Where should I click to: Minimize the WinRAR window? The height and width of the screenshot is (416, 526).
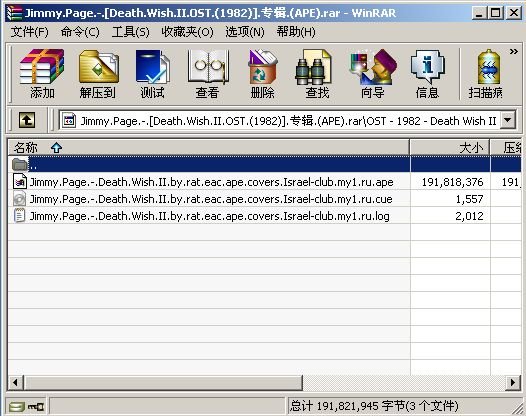point(479,13)
